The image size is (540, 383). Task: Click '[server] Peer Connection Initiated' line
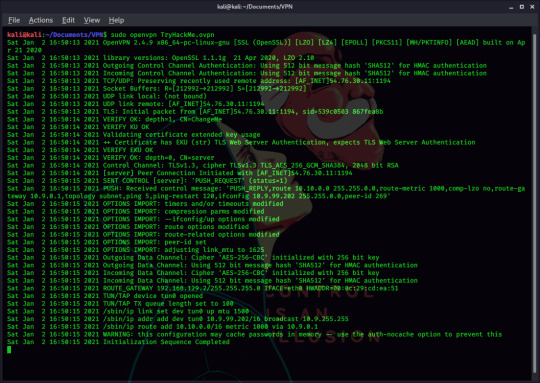(x=180, y=173)
